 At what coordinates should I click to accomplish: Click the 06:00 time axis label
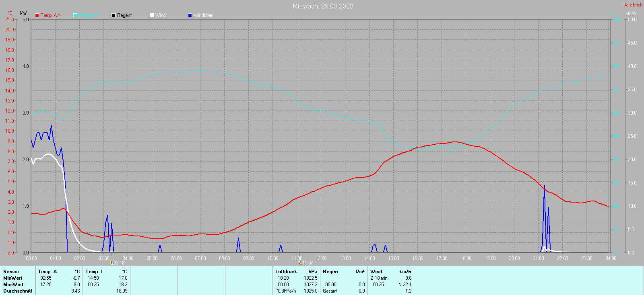pos(176,258)
